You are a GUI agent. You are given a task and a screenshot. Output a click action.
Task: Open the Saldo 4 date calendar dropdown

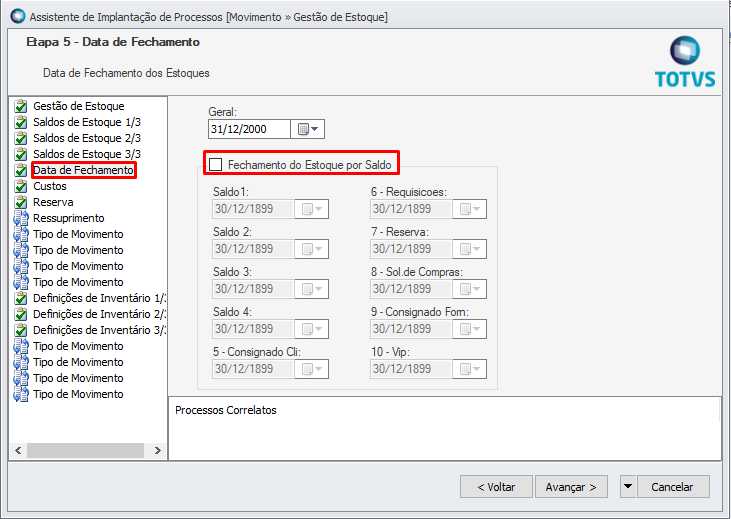pos(312,329)
